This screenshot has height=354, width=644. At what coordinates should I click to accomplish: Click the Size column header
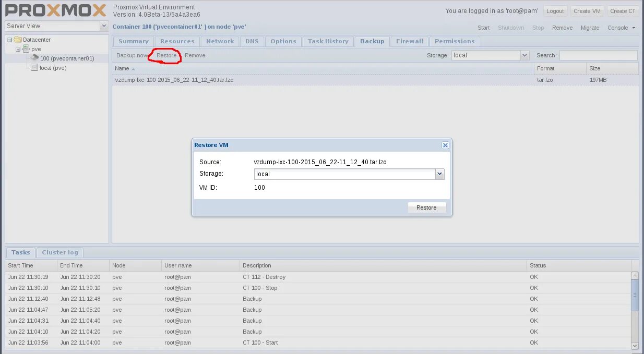pos(613,68)
